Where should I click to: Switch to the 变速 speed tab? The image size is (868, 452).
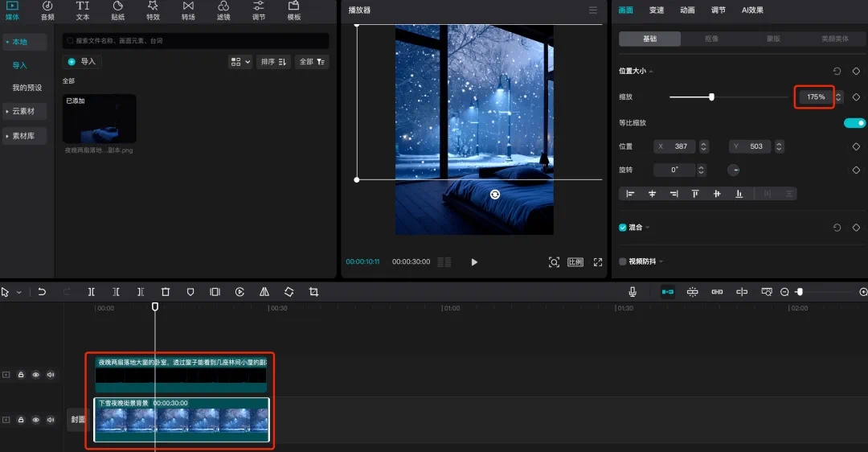(x=657, y=10)
